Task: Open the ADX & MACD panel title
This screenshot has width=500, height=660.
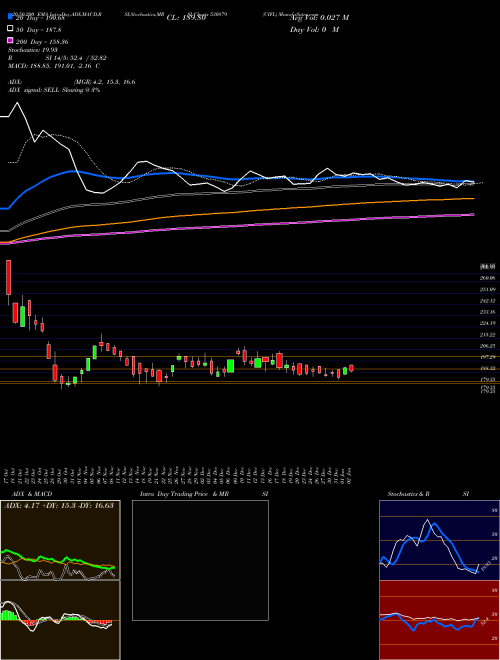Action: pos(32,494)
